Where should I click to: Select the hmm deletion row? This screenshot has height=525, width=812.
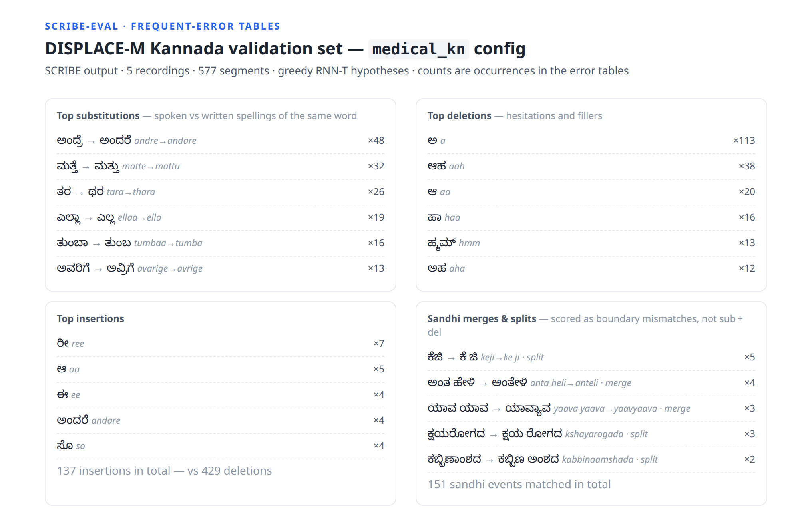[591, 243]
